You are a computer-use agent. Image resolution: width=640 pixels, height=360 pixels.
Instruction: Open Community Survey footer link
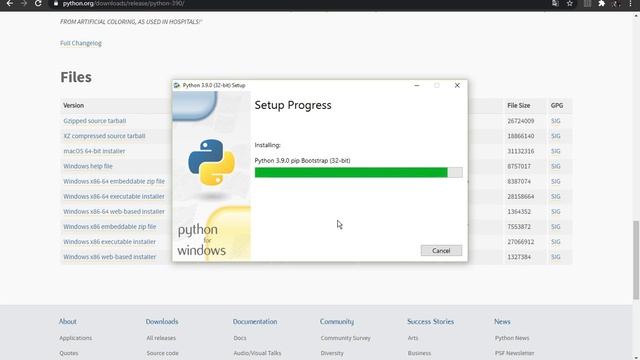coord(346,338)
